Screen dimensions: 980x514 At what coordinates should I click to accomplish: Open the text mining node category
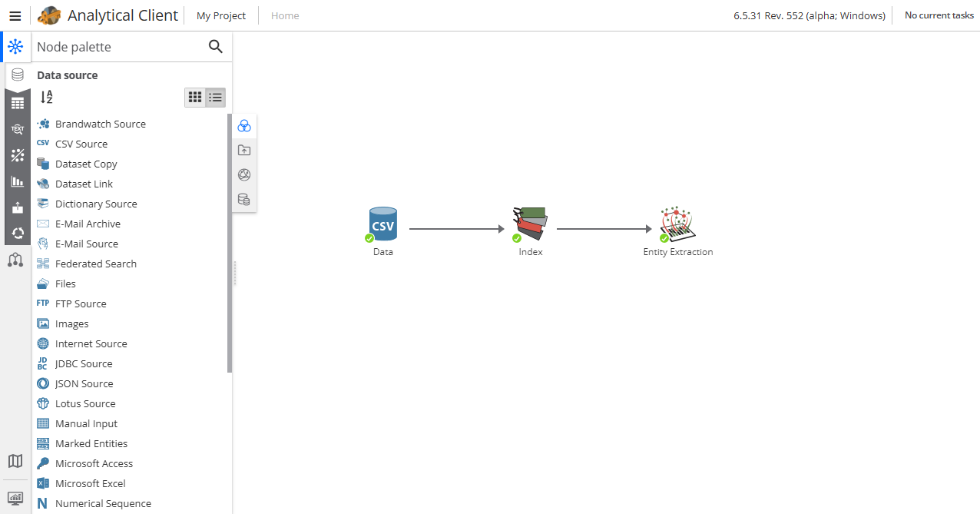point(17,129)
